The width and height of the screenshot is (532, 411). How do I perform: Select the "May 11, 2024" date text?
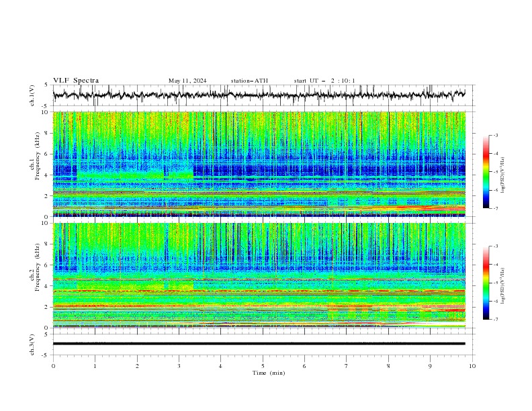click(x=187, y=81)
